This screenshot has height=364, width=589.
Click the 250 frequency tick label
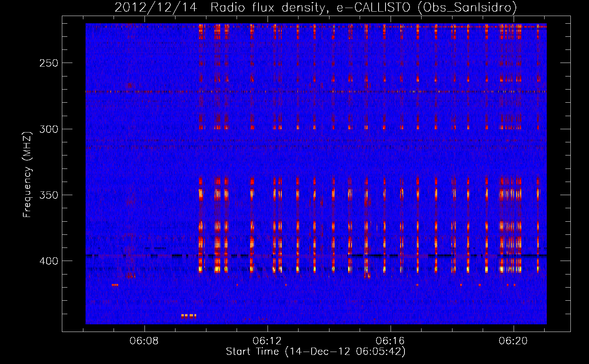(x=49, y=63)
